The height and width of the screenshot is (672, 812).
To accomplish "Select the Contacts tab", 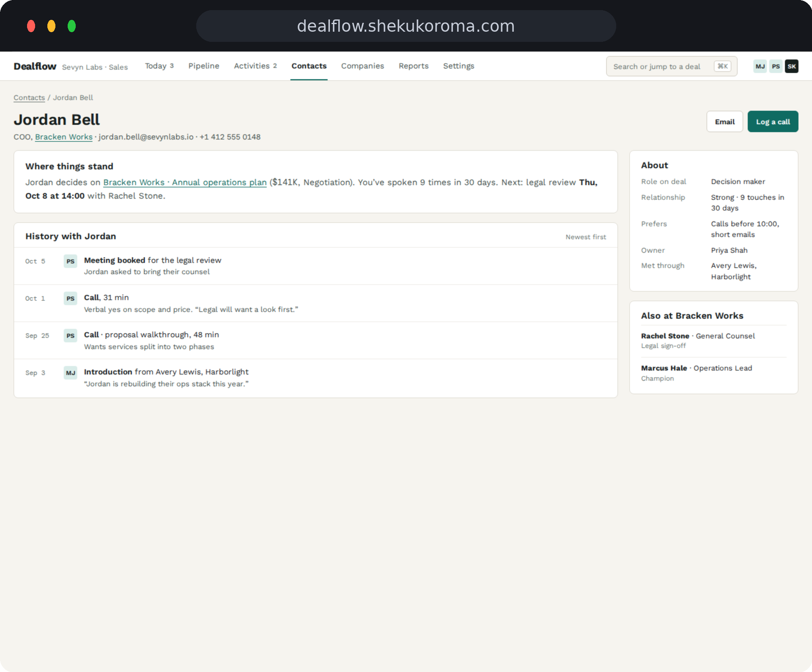I will [309, 66].
